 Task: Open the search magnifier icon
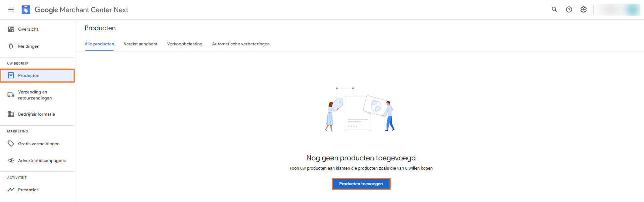pos(554,9)
